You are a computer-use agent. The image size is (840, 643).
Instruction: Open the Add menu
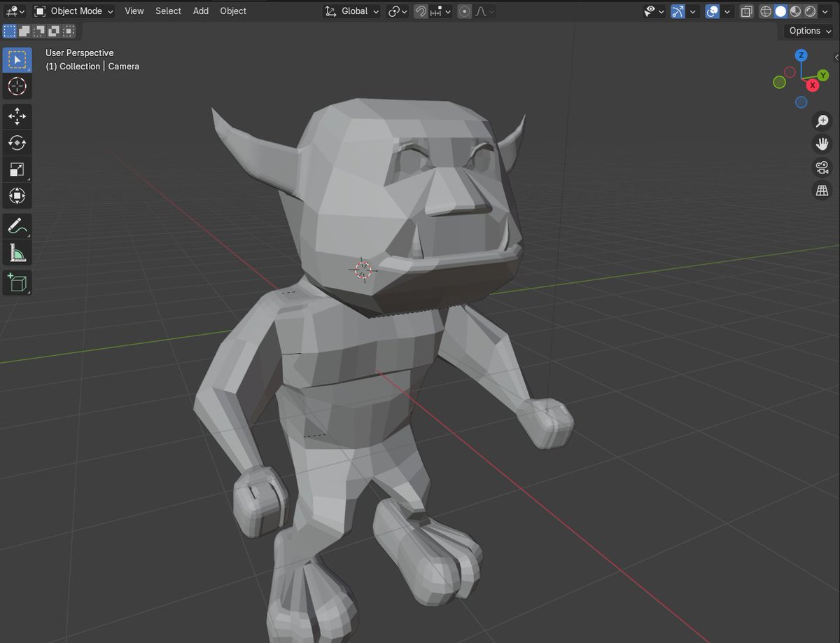pos(201,11)
